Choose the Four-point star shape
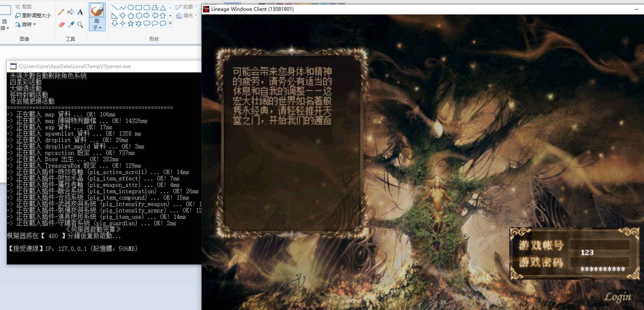This screenshot has width=644, height=310. (123, 24)
